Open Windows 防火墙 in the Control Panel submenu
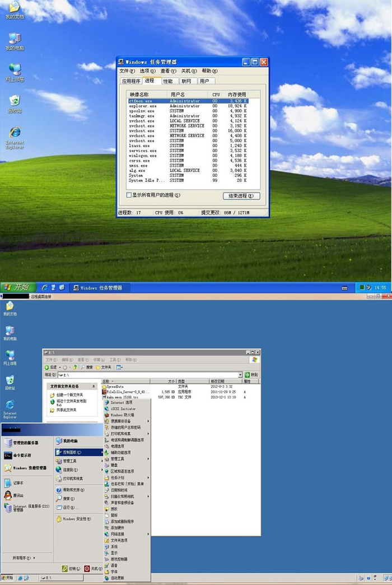 [x=123, y=414]
